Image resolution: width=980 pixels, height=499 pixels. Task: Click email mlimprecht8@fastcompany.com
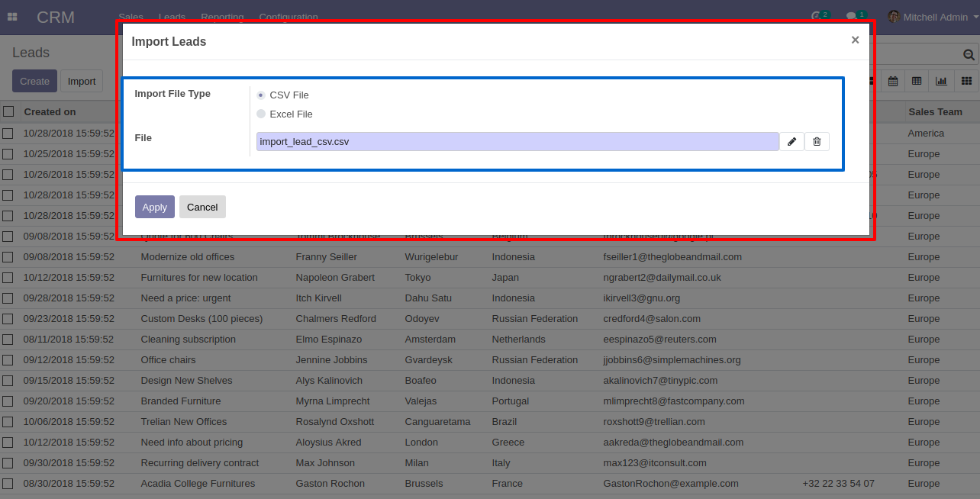coord(674,401)
